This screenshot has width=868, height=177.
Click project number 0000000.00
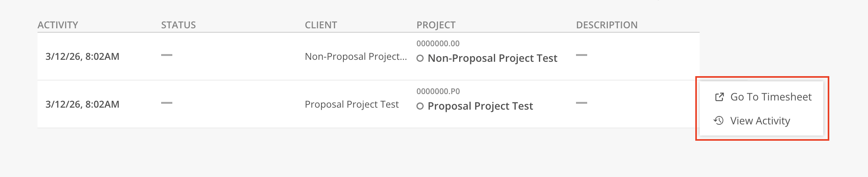[438, 43]
